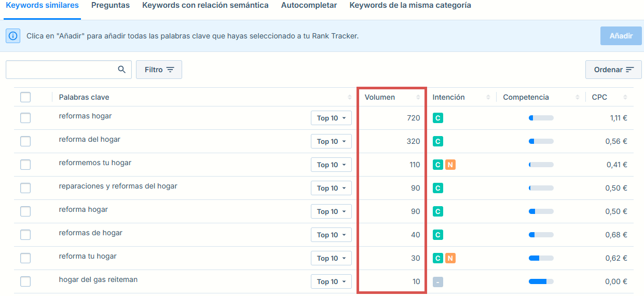Screen dimensions: 644x296
Task: Click the sort arrows beside Intención header
Action: click(x=488, y=97)
